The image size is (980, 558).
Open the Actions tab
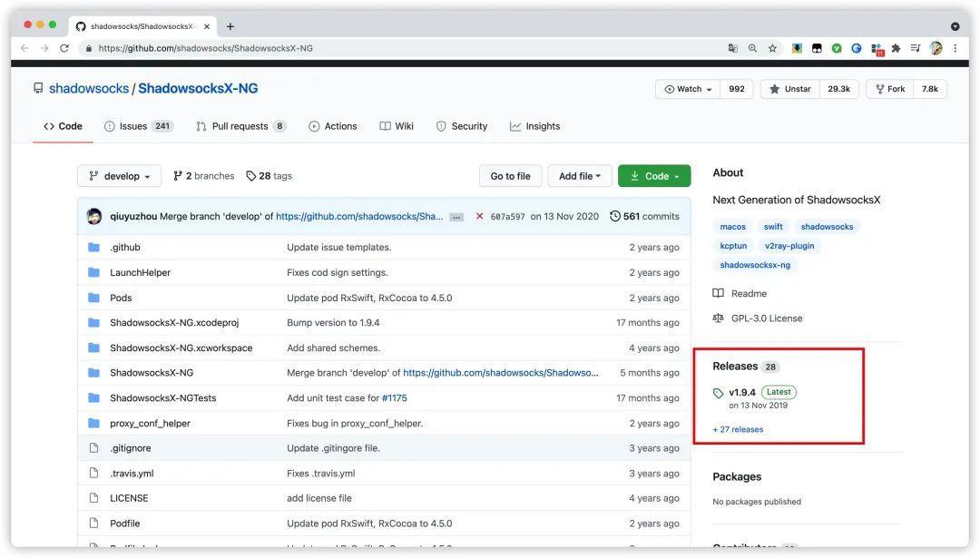(332, 126)
